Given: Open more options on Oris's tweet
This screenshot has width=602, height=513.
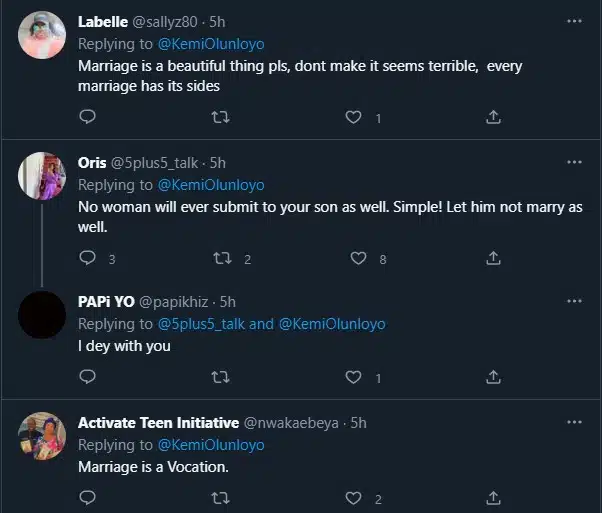Looking at the screenshot, I should (x=574, y=162).
